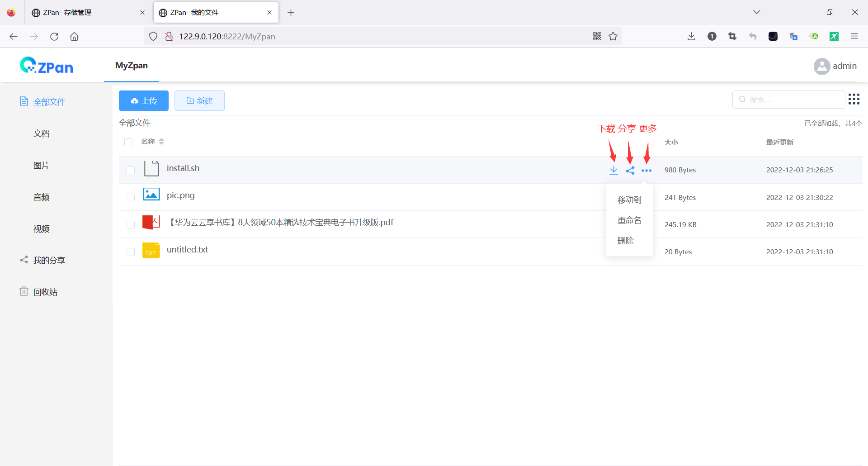Open the grid view icon near search

pos(854,99)
